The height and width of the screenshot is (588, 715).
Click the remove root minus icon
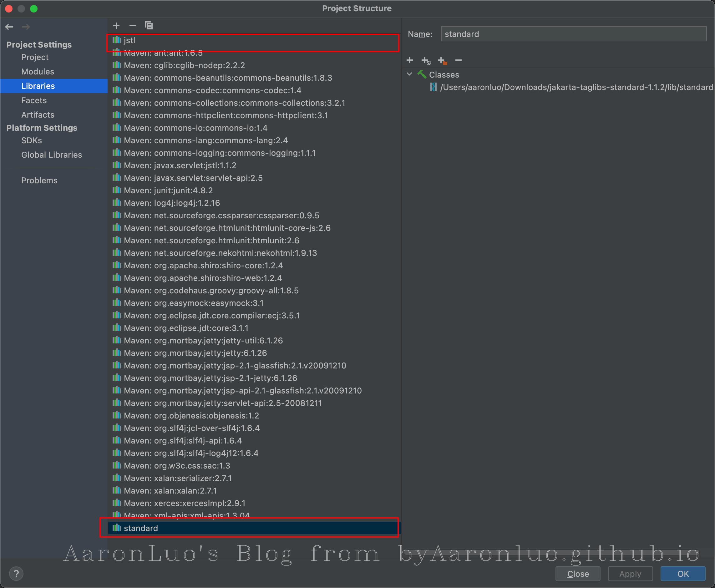tap(458, 60)
